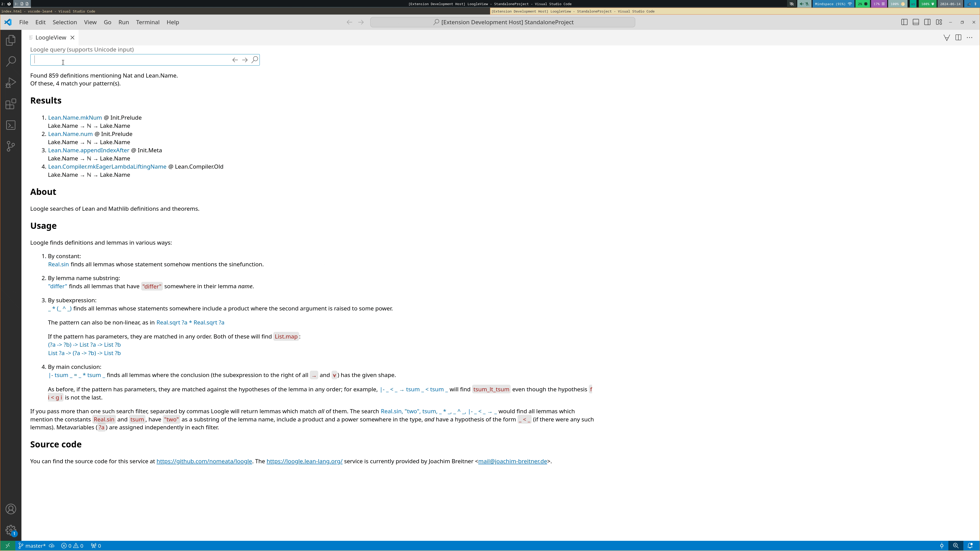Viewport: 980px width, 551px height.
Task: Open the remote window indicator
Action: [x=7, y=546]
